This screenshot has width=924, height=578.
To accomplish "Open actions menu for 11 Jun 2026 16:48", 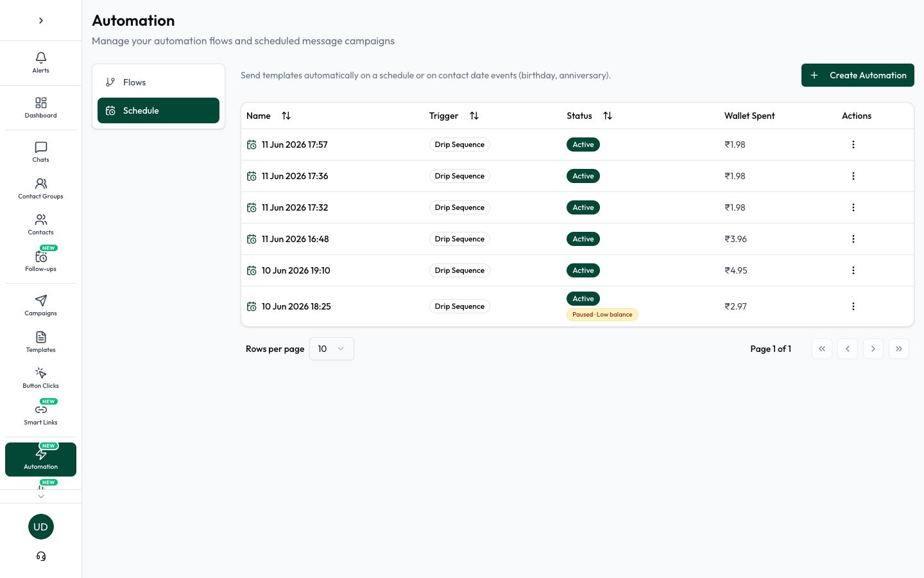I will (853, 239).
